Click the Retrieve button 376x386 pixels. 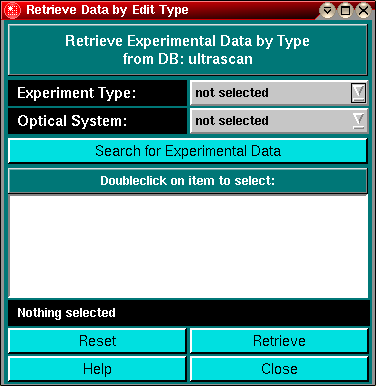click(x=279, y=341)
